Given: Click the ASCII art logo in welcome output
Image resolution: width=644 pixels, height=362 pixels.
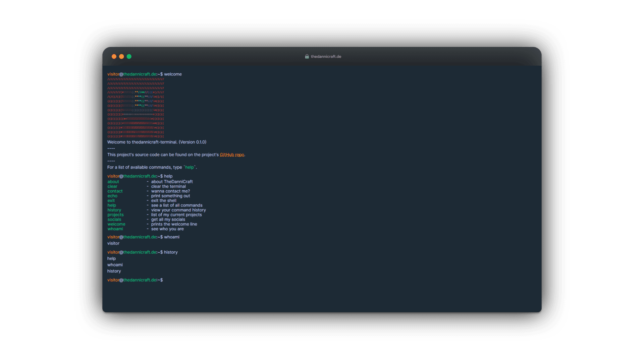Looking at the screenshot, I should pyautogui.click(x=136, y=108).
